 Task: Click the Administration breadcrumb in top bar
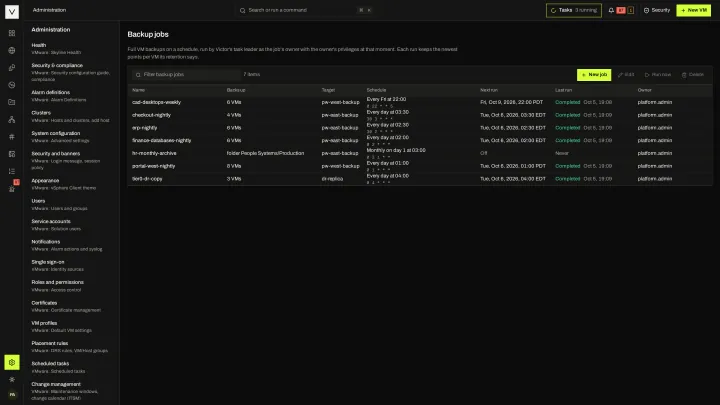(49, 10)
